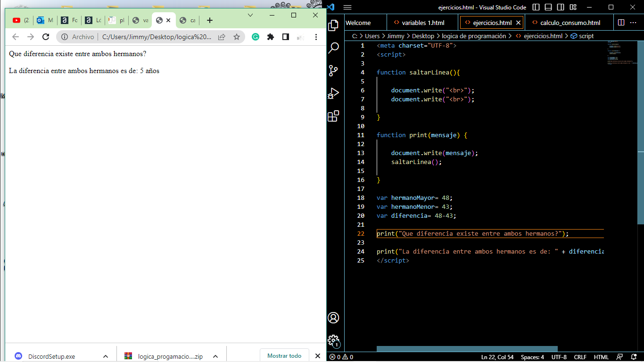Viewport: 644px width, 362px height.
Task: Open the VS Code hamburger menu
Action: pyautogui.click(x=347, y=7)
